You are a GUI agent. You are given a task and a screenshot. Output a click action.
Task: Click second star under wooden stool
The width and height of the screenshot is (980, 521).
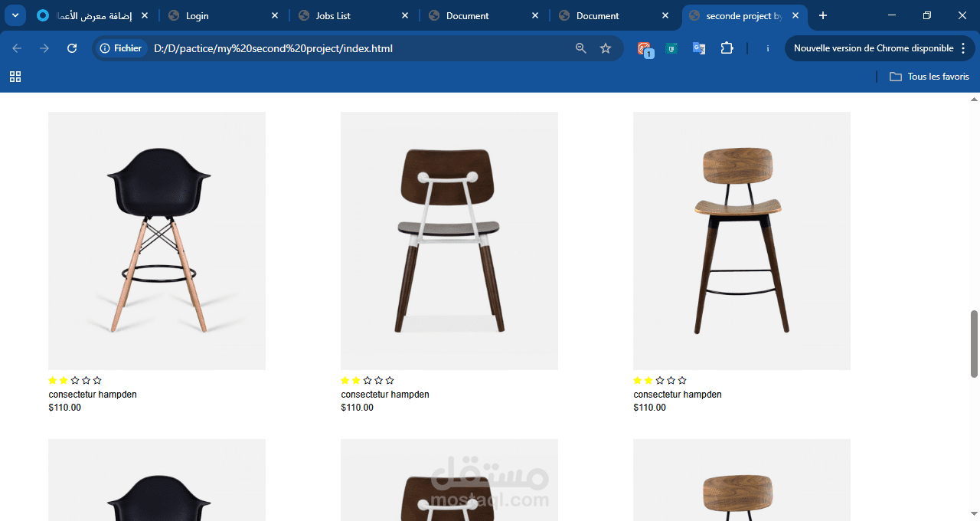[648, 380]
